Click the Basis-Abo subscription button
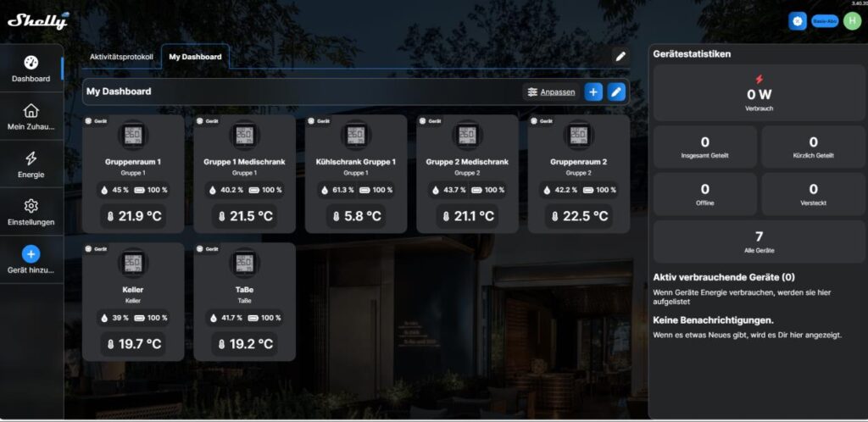Screen dimensions: 868x422 point(824,21)
